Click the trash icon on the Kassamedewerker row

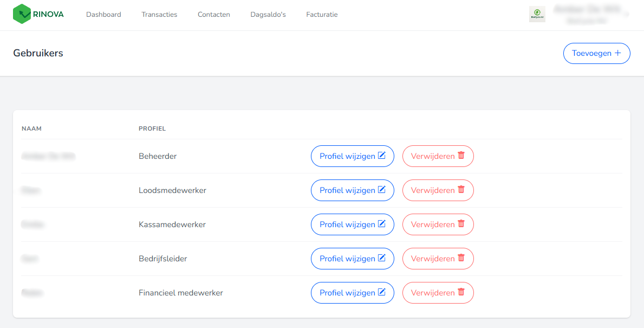[461, 224]
